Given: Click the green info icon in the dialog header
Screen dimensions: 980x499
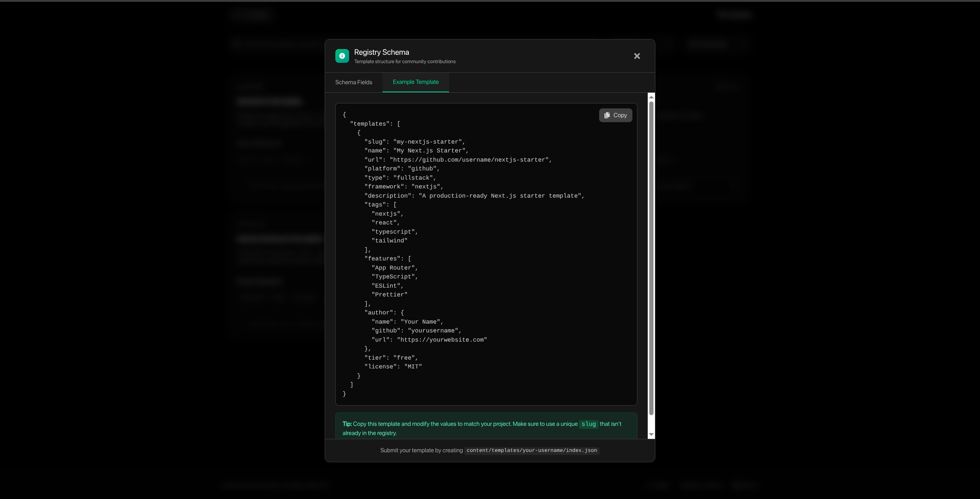Looking at the screenshot, I should tap(341, 56).
